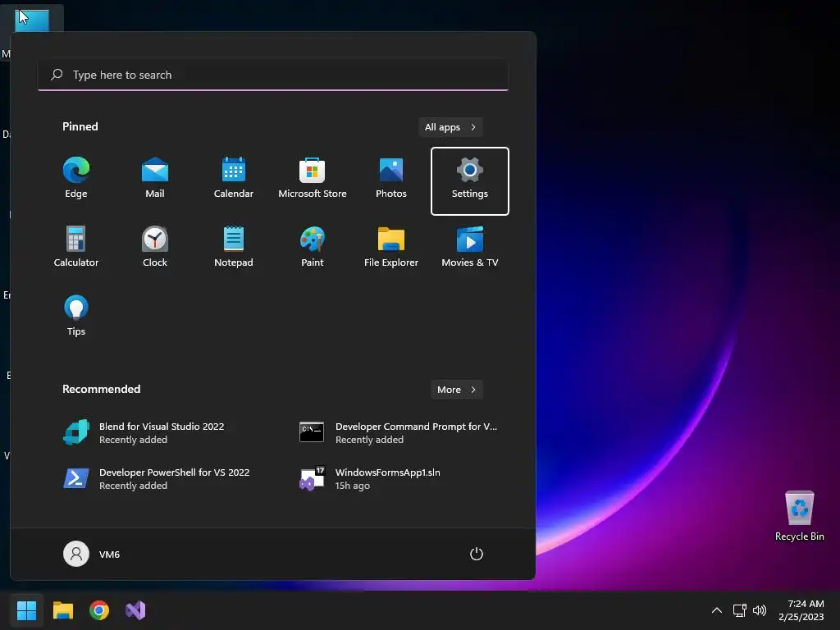Launch Google Chrome from the taskbar
840x630 pixels.
click(x=99, y=610)
